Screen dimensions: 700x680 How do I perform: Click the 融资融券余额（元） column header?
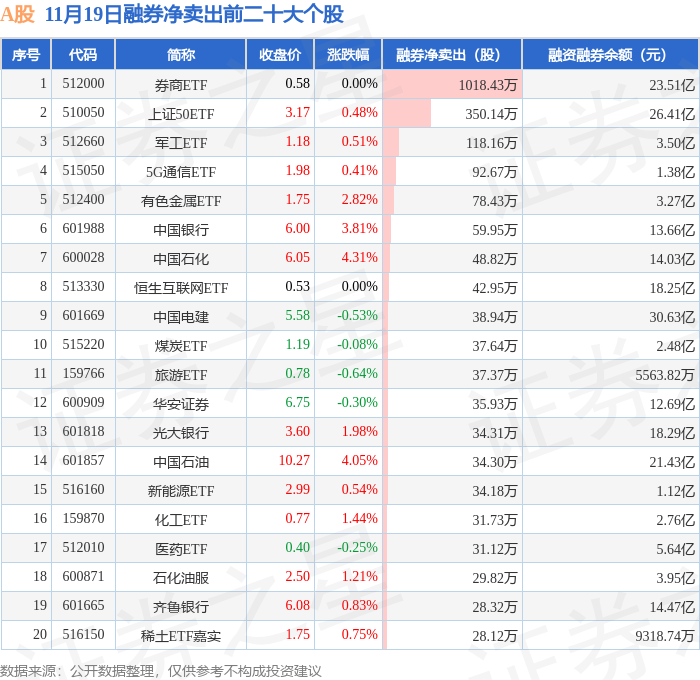[x=610, y=55]
